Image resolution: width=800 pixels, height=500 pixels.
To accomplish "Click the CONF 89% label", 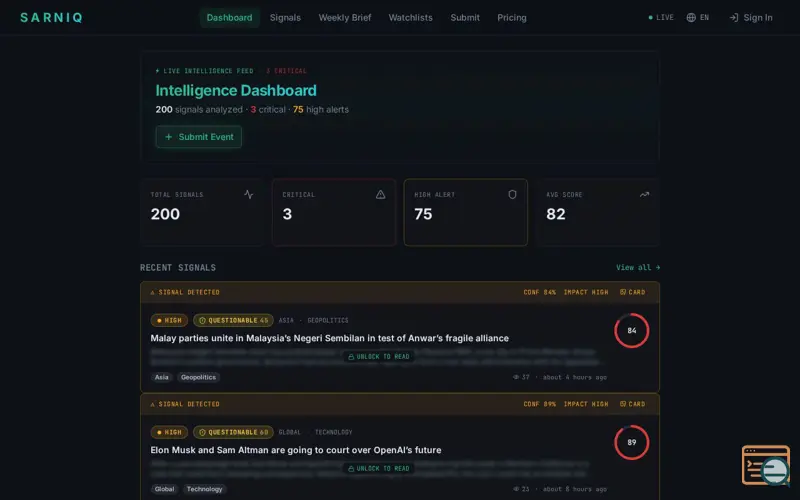I will click(x=539, y=404).
